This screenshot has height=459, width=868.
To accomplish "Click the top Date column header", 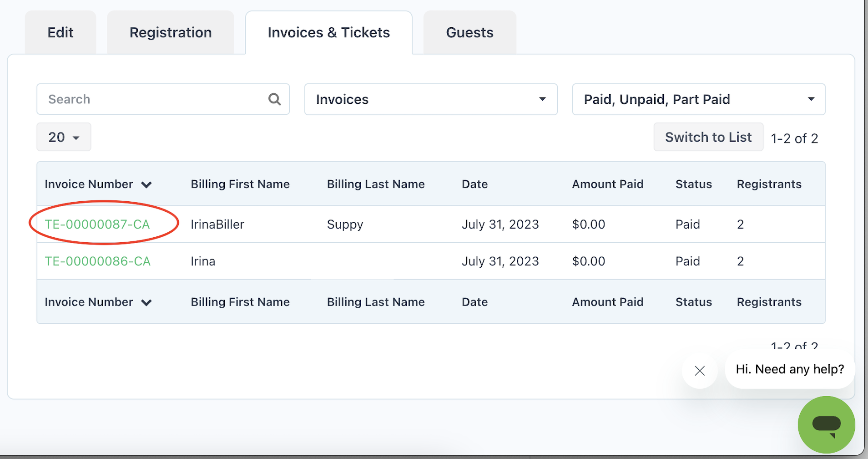I will coord(474,184).
